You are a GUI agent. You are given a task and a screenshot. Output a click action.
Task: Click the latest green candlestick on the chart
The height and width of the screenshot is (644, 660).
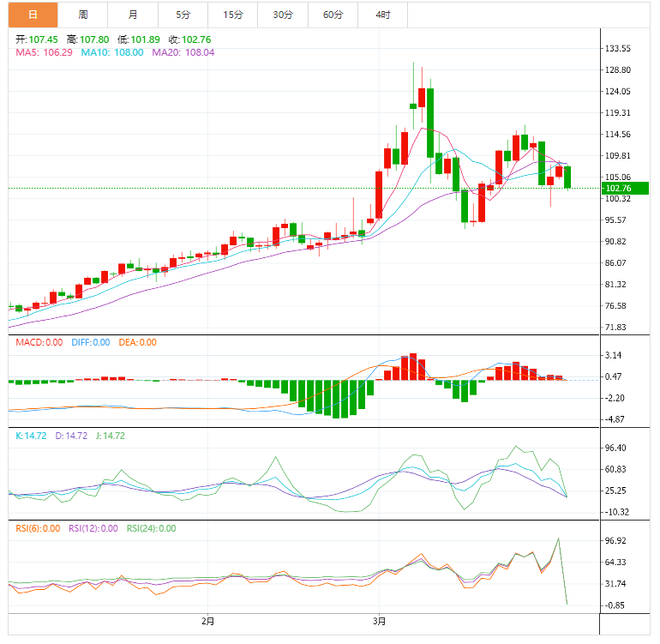pyautogui.click(x=567, y=178)
